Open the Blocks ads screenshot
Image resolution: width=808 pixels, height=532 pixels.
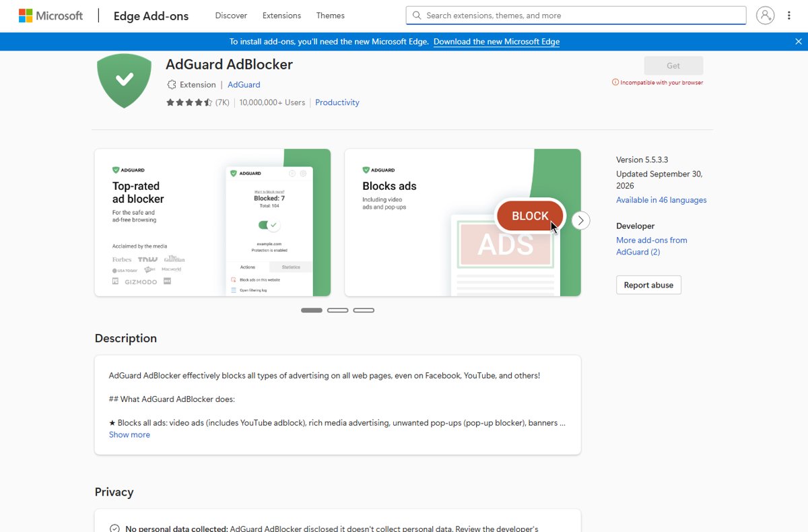[463, 222]
